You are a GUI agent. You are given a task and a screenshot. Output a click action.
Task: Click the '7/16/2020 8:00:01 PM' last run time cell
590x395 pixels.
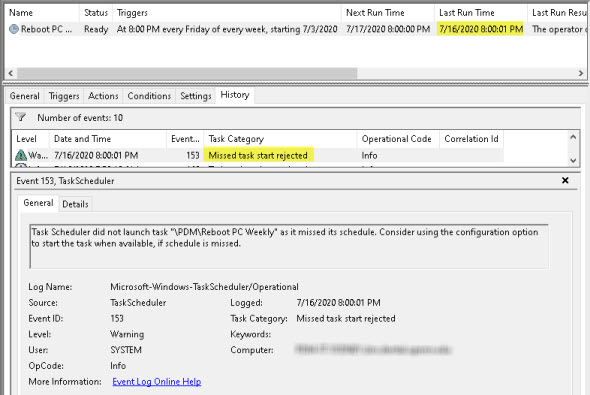(481, 29)
